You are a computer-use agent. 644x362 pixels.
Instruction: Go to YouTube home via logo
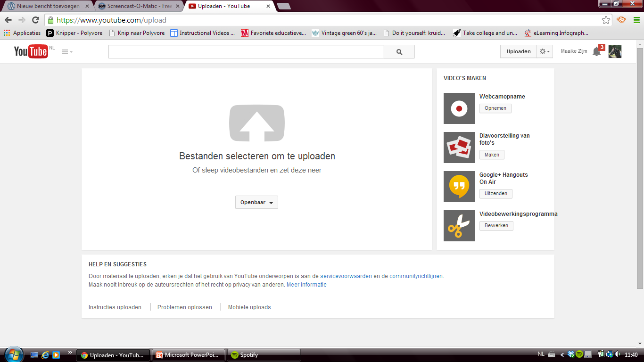[x=31, y=51]
